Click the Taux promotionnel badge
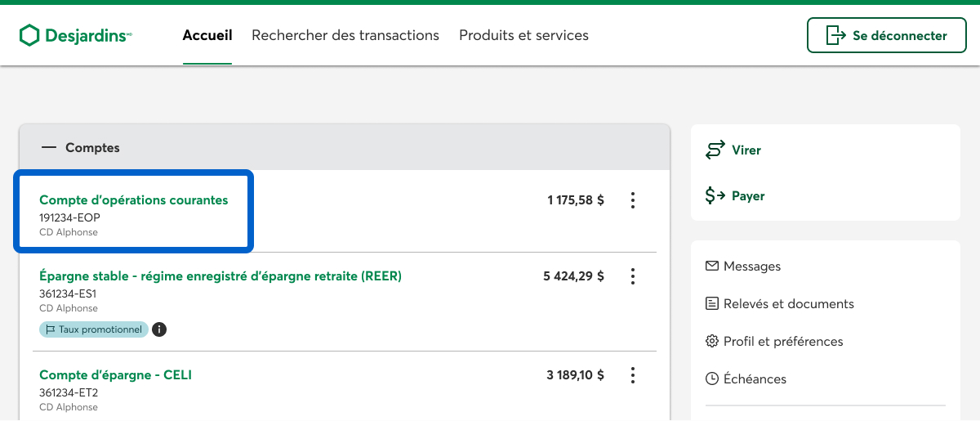Viewport: 980px width, 421px height. (94, 329)
